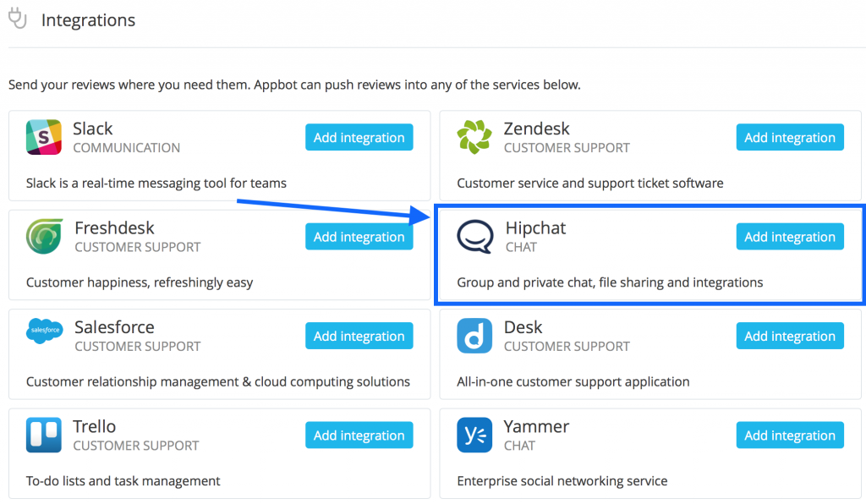The height and width of the screenshot is (504, 866).
Task: Add the Hipchat integration
Action: pos(790,236)
